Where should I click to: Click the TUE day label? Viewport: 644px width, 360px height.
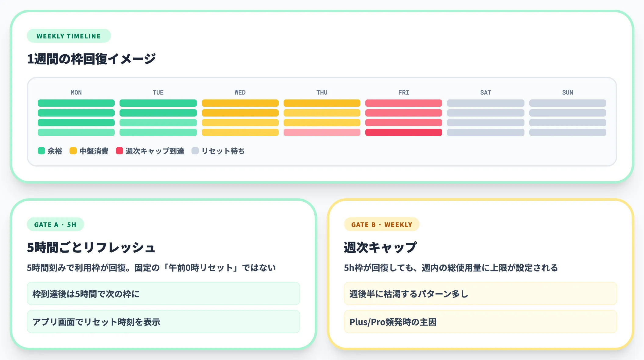coord(158,92)
